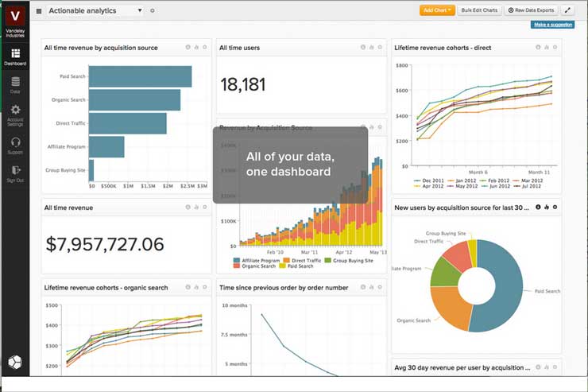Click the orange Organic Search donut segment
The image size is (588, 392).
pyautogui.click(x=450, y=307)
